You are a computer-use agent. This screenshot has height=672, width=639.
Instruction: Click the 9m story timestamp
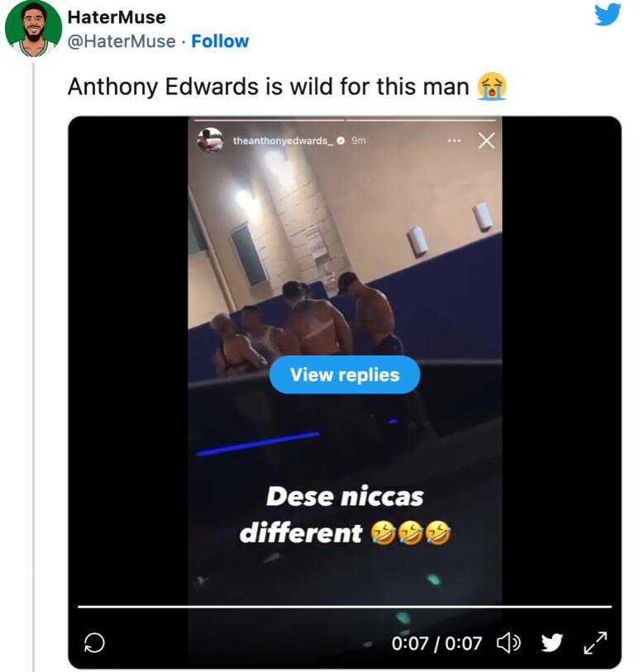click(x=359, y=141)
